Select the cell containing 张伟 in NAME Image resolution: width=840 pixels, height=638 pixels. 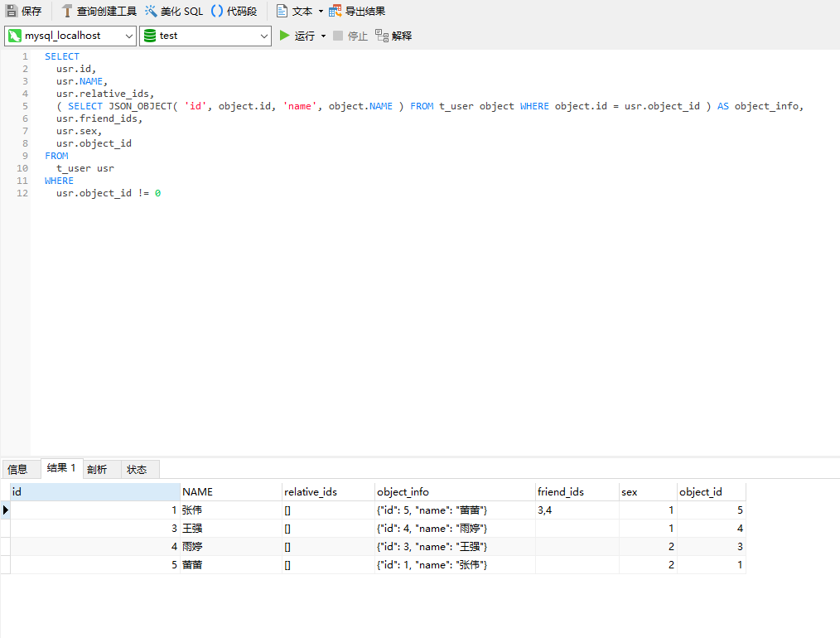231,510
